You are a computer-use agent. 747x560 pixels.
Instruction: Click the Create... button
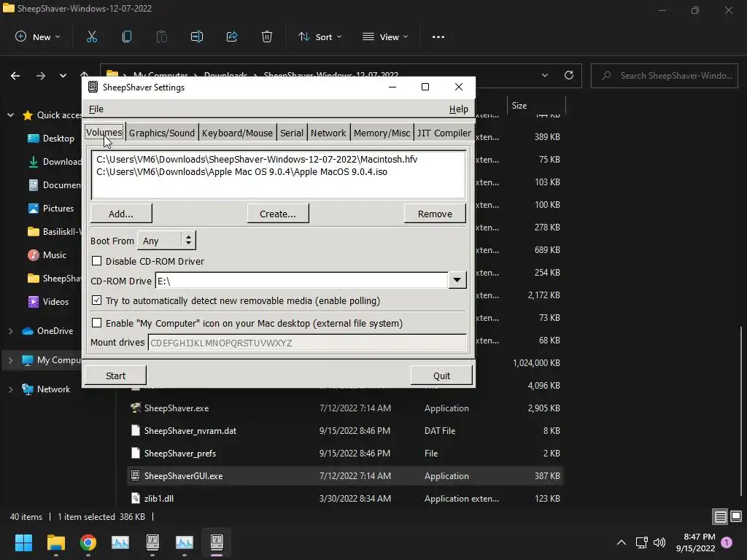(x=278, y=214)
